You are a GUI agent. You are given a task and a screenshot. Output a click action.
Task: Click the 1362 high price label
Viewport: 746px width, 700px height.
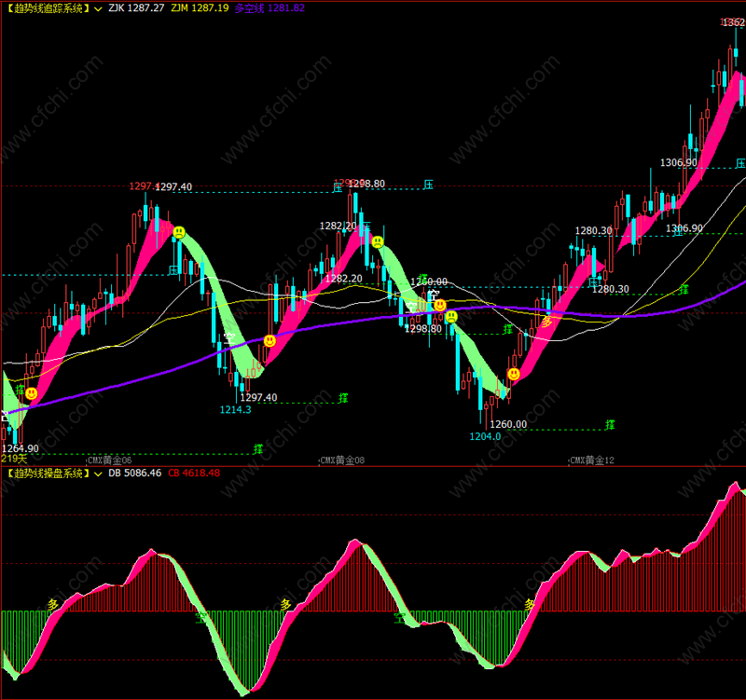[x=733, y=22]
